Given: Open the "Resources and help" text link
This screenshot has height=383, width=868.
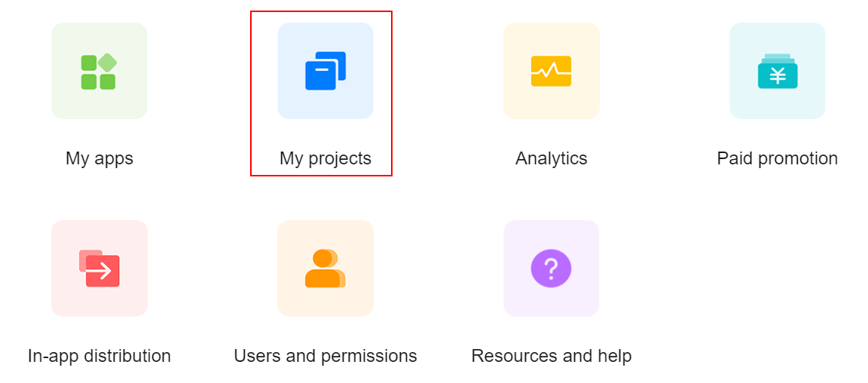Looking at the screenshot, I should coord(551,356).
